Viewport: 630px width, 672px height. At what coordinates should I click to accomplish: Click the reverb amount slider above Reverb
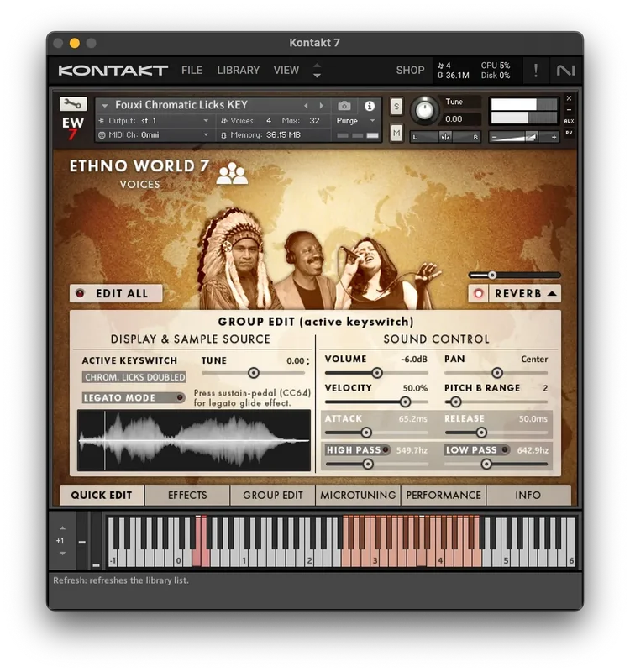[x=514, y=276]
